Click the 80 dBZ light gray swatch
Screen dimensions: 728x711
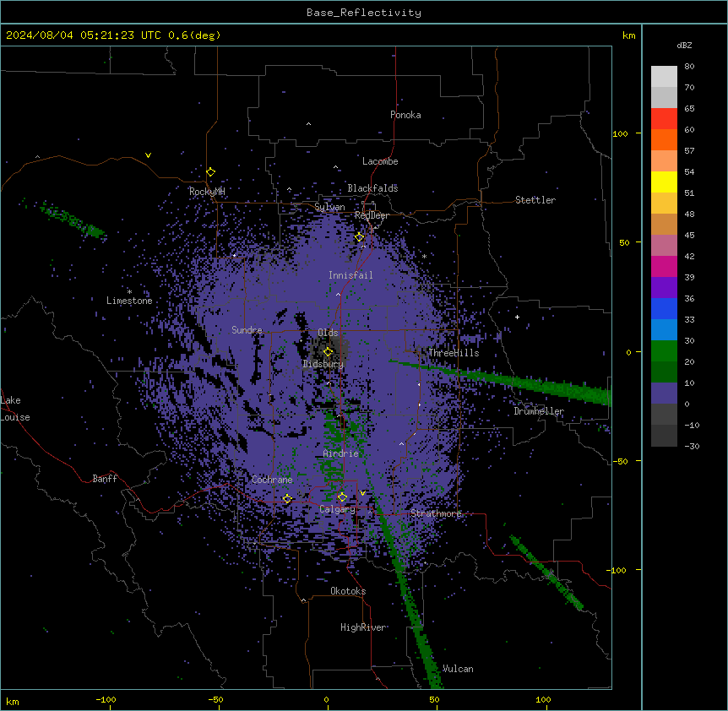[664, 77]
